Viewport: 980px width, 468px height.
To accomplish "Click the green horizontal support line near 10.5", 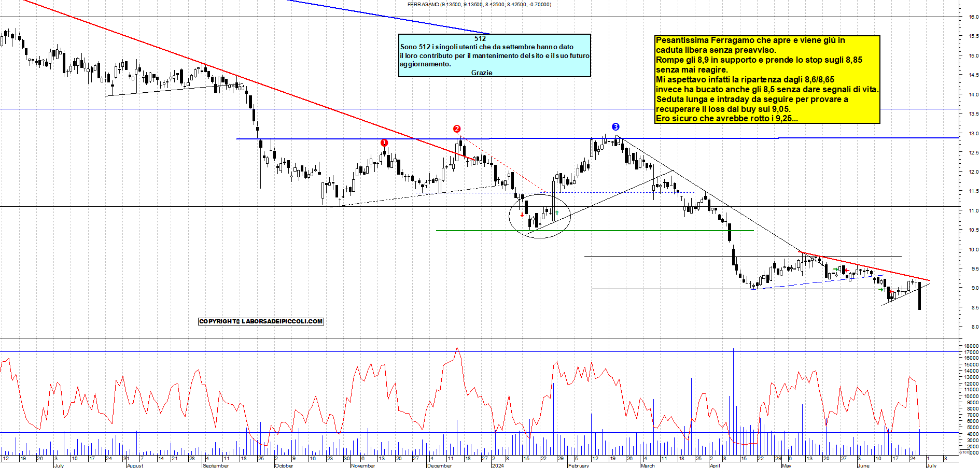I will pos(595,231).
